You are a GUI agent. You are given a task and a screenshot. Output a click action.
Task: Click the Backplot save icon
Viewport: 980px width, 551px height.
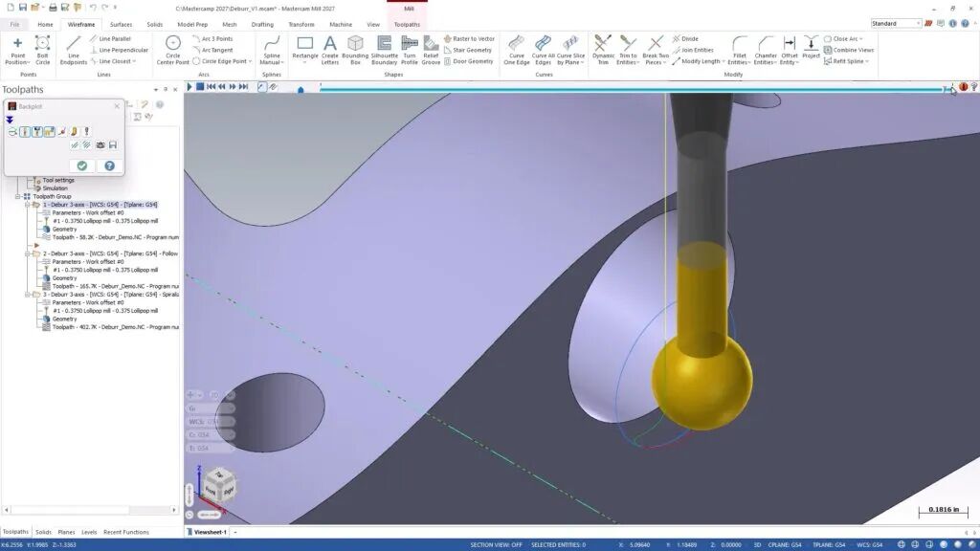113,145
